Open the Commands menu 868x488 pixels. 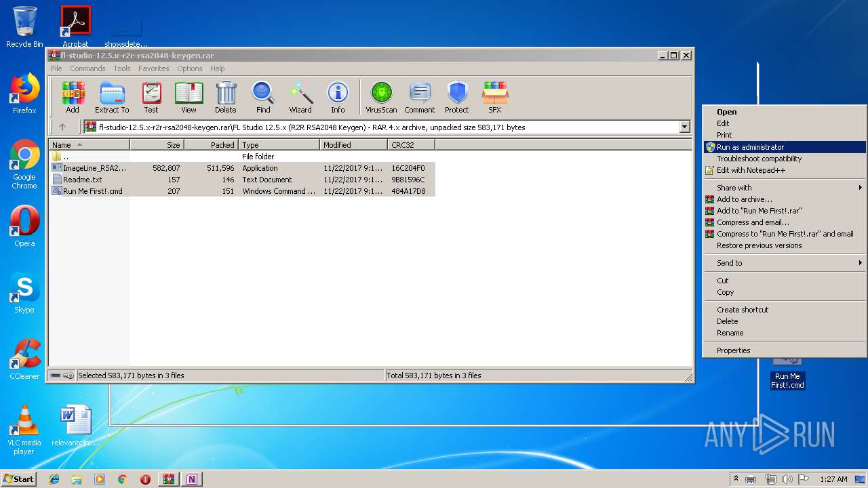coord(87,68)
